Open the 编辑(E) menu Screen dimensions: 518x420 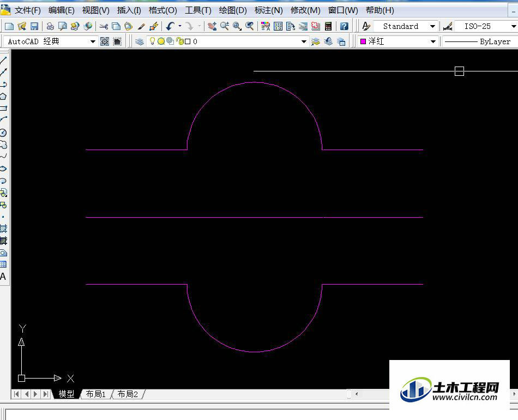click(62, 10)
